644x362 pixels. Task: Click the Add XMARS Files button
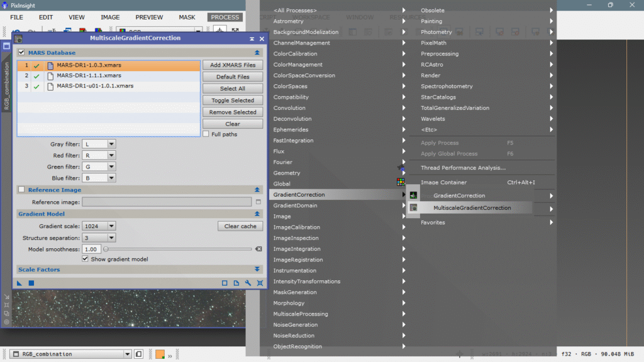coord(233,65)
